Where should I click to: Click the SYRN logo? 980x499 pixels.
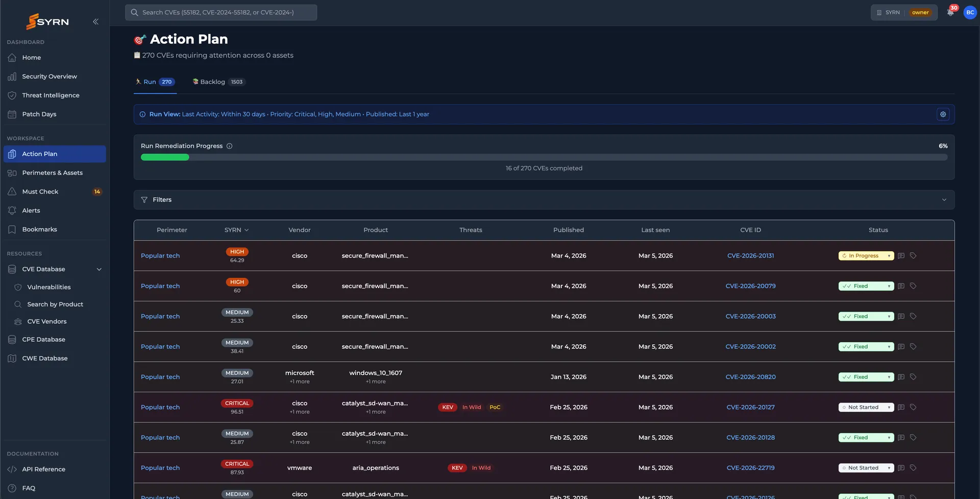(47, 21)
